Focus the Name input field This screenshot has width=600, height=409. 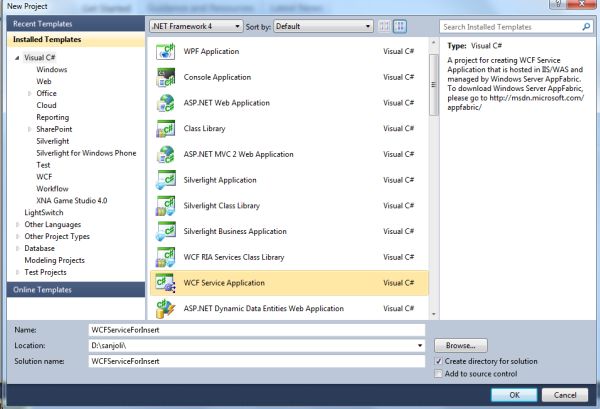[x=257, y=330]
